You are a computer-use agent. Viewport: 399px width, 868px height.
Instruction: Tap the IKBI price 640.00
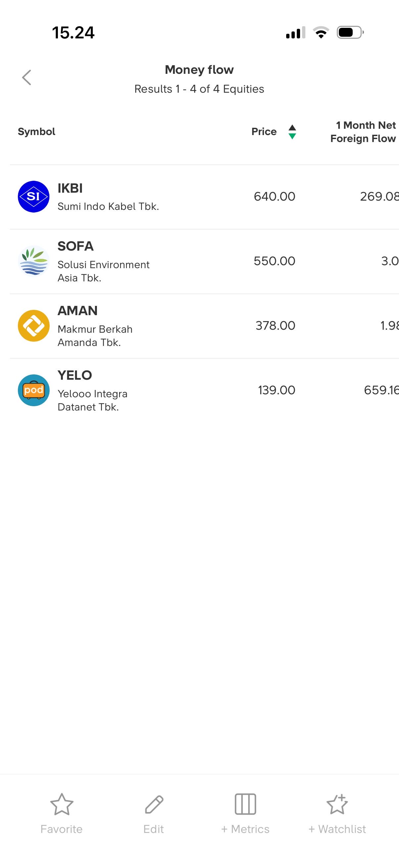tap(274, 196)
